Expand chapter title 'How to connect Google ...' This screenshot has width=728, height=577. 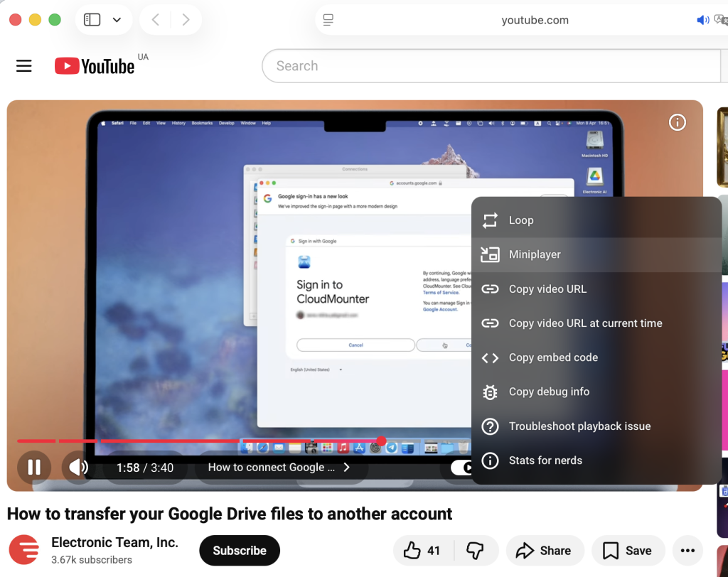279,468
